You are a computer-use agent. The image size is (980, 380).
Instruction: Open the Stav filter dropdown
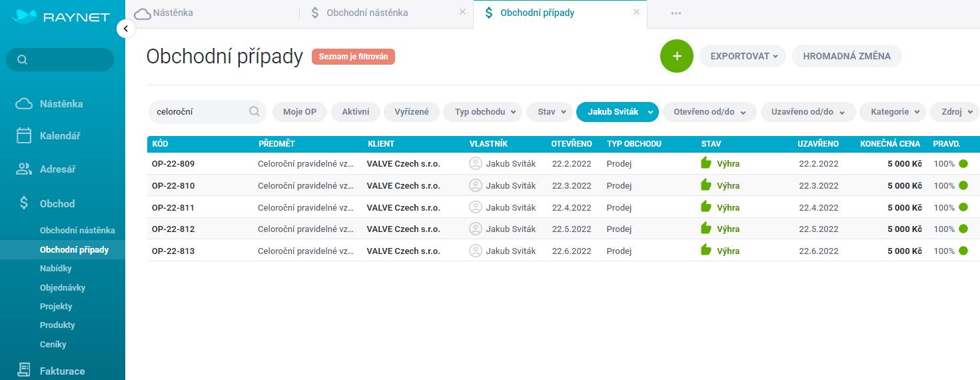click(x=550, y=112)
